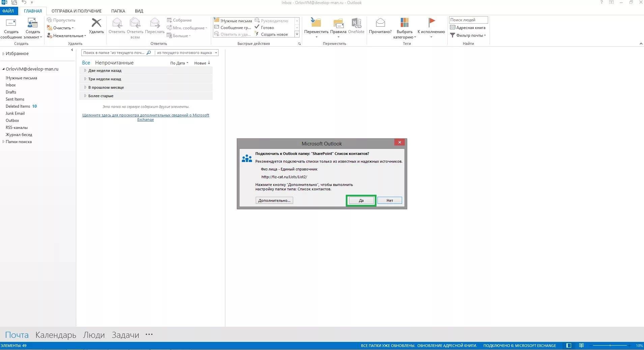Click the Пропустить ignore button
Image resolution: width=644 pixels, height=350 pixels.
coord(61,20)
